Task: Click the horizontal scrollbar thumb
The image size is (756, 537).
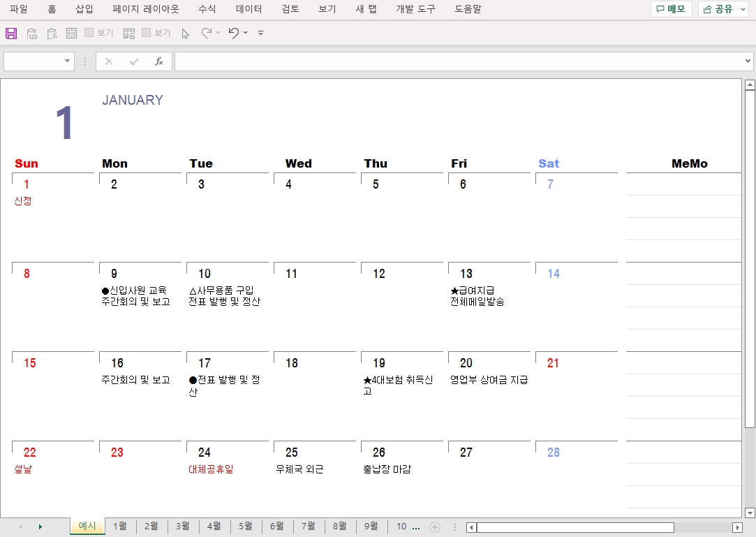Action: [575, 527]
